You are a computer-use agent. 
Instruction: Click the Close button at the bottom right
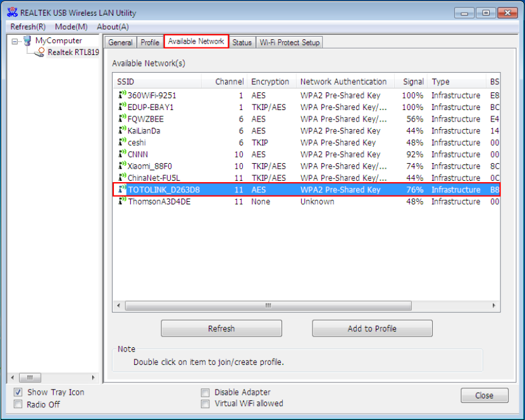point(484,395)
